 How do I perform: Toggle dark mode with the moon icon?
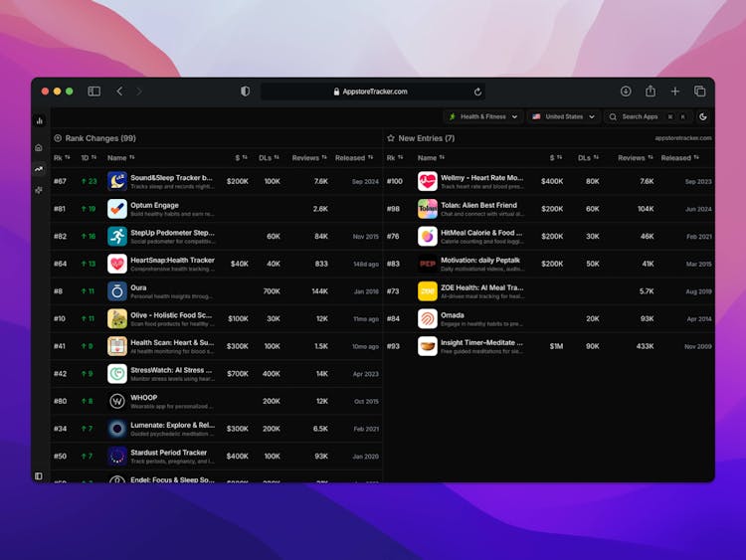703,116
